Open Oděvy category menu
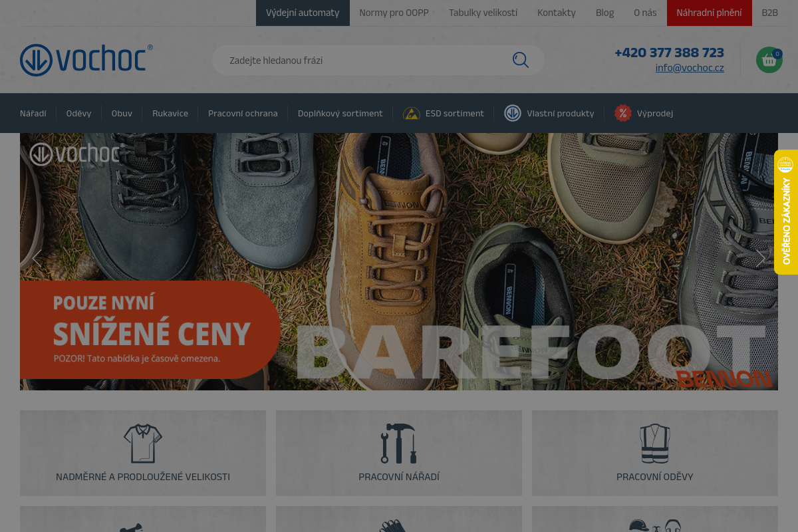Screen dimensions: 798x532 78,113
